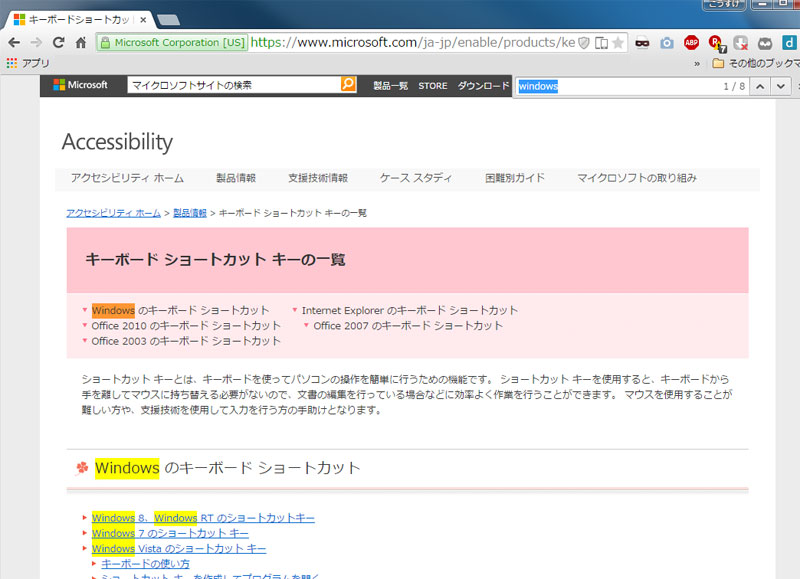Image resolution: width=800 pixels, height=579 pixels.
Task: Click the download arrow extension with red X
Action: coord(741,43)
